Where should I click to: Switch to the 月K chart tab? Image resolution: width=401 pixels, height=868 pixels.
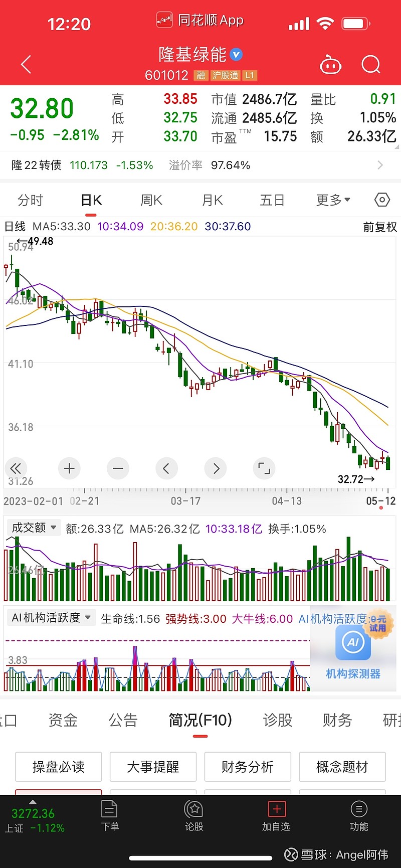click(x=212, y=200)
